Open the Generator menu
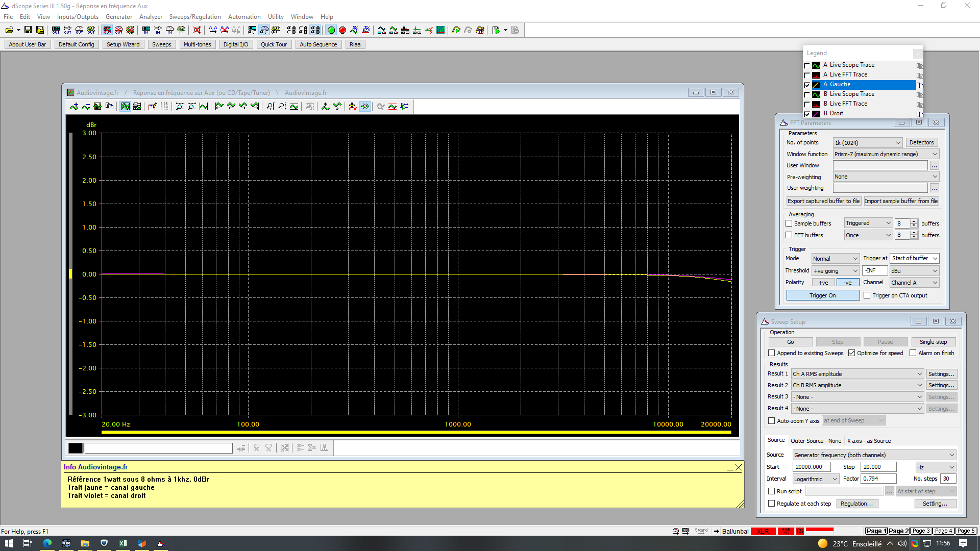 click(x=119, y=17)
